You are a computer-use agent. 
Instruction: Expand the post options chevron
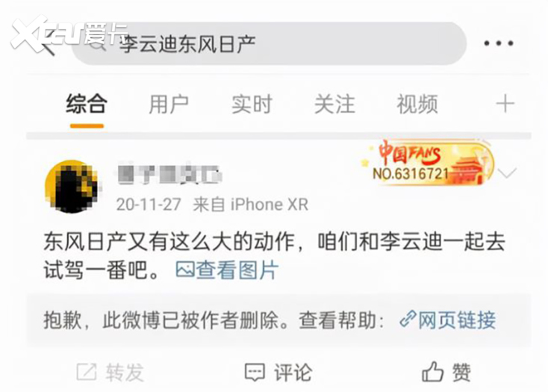point(507,172)
